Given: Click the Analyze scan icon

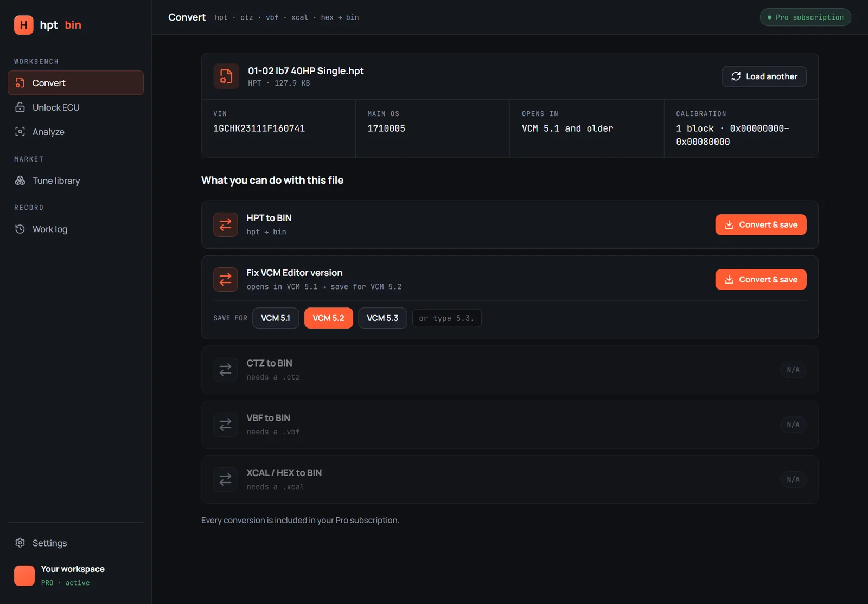Looking at the screenshot, I should point(20,132).
